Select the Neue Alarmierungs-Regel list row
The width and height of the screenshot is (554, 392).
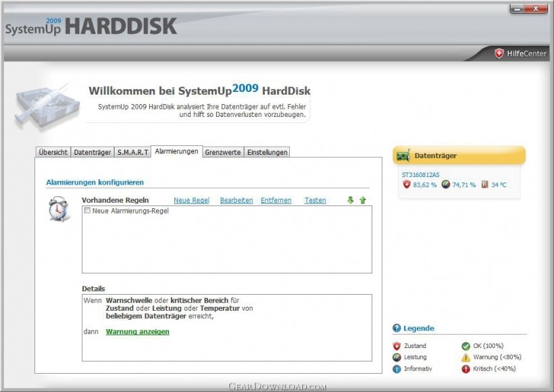pos(227,211)
